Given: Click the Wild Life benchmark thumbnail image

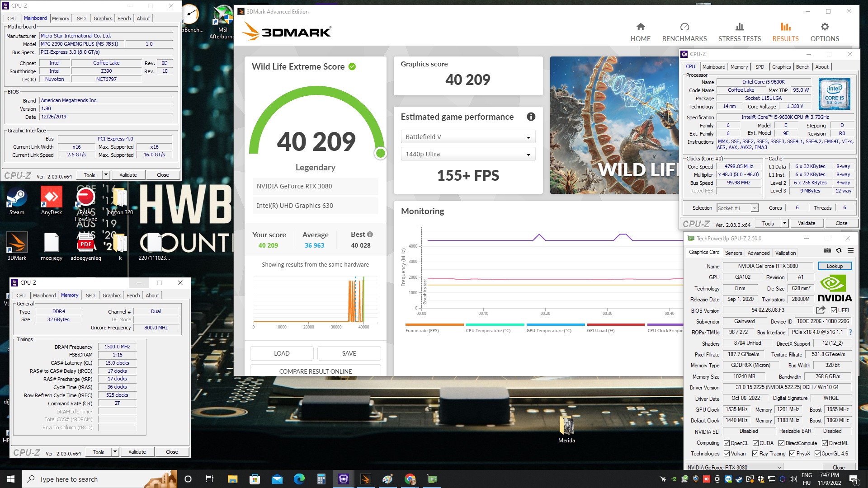Looking at the screenshot, I should click(614, 125).
